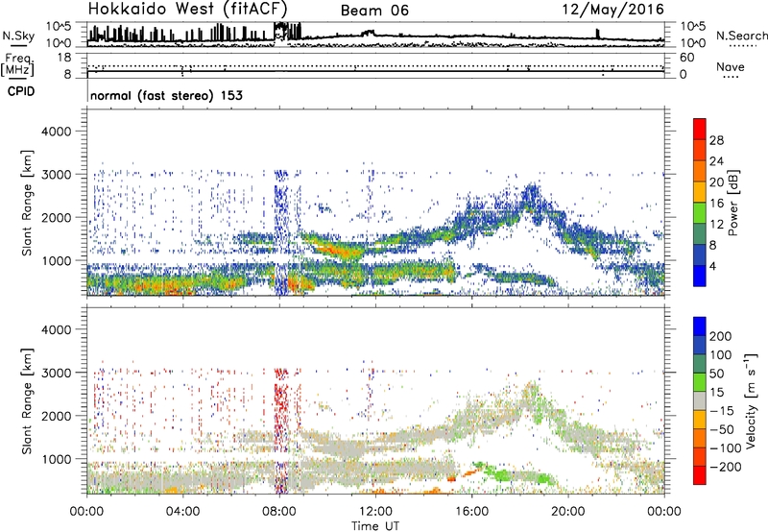Click frequency tick label "18"
Viewport: 768px width, 532px height.
(x=64, y=58)
